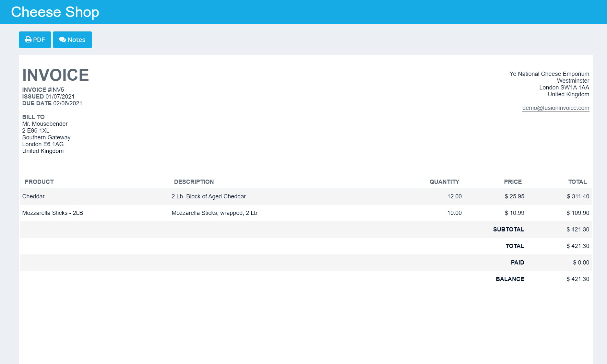Click the Cheese Shop header title
This screenshot has height=364, width=607.
pyautogui.click(x=54, y=12)
